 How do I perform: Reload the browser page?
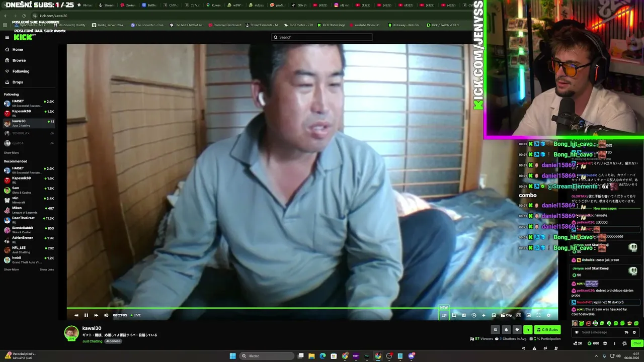coord(24,16)
